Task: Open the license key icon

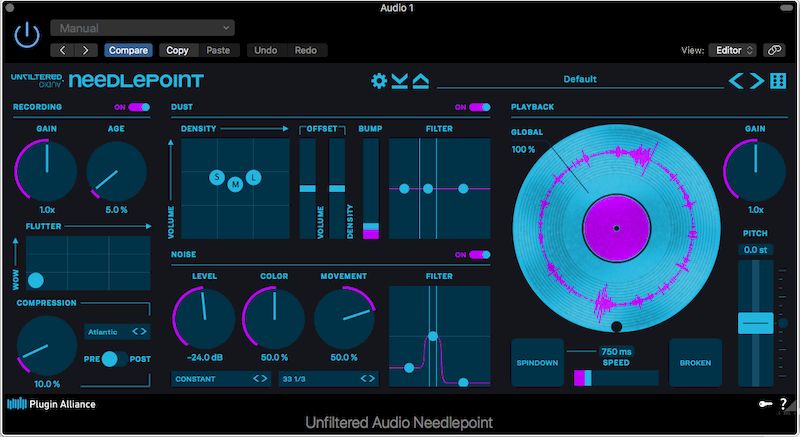Action: (x=765, y=404)
